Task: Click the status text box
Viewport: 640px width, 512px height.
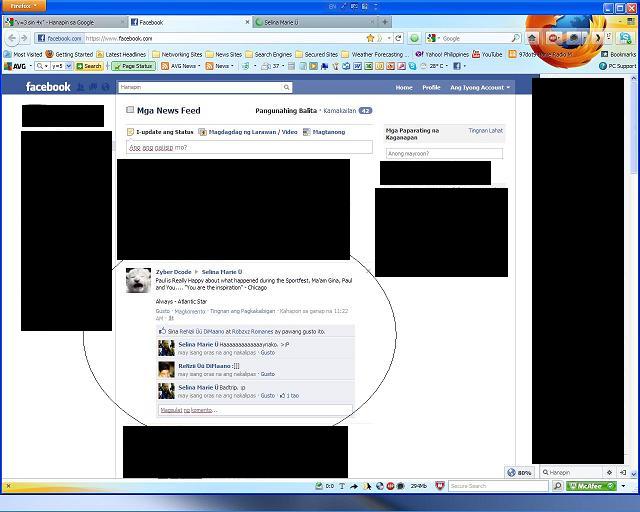Action: [249, 147]
